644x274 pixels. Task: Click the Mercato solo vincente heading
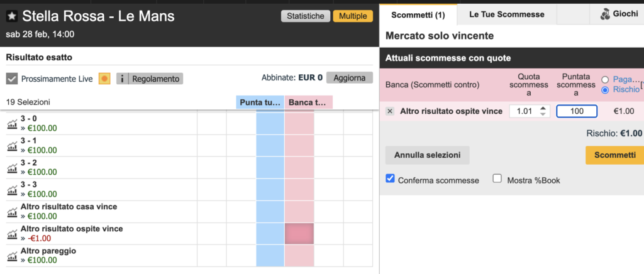coord(440,36)
